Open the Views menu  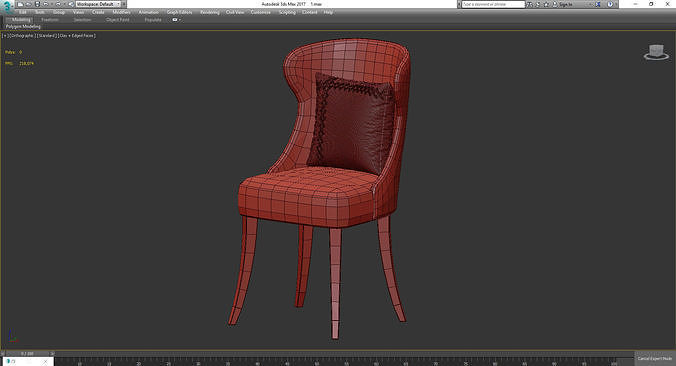pyautogui.click(x=78, y=13)
